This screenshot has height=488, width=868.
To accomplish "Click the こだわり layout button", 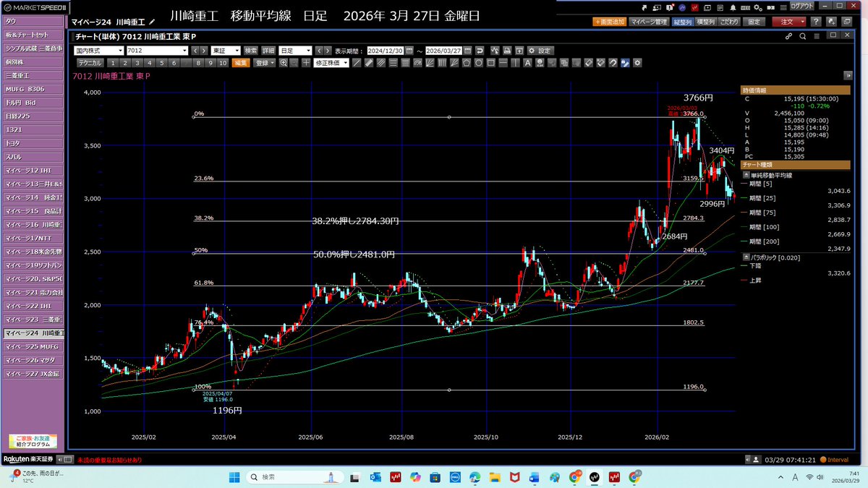I will tap(729, 22).
